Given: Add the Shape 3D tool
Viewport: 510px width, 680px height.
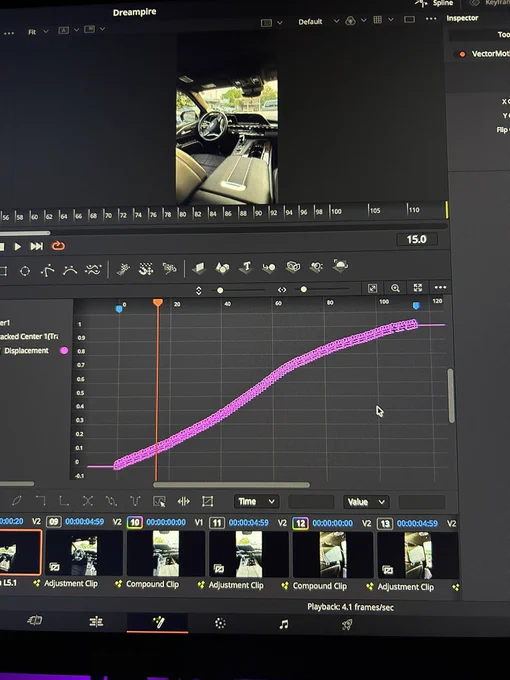Looking at the screenshot, I should click(222, 268).
